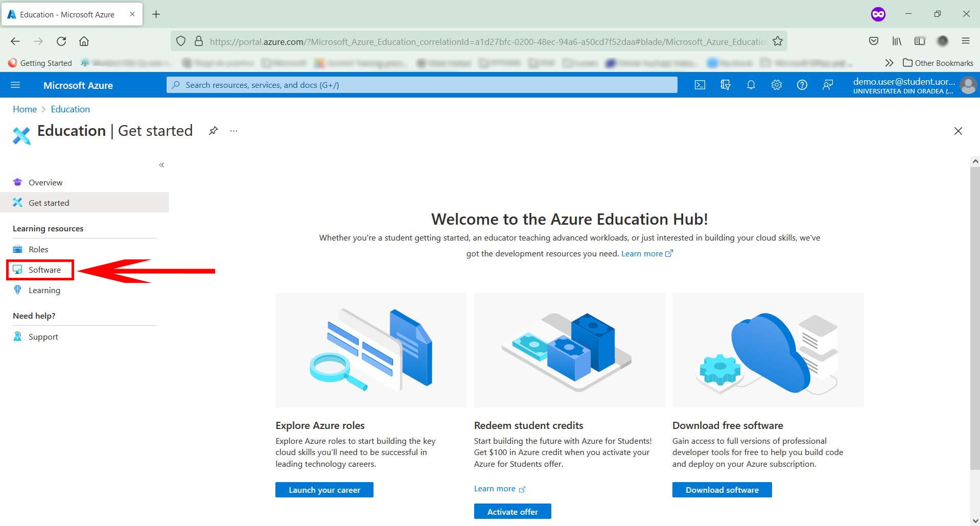Click the scrollbar down arrow
980x526 pixels.
click(x=975, y=521)
